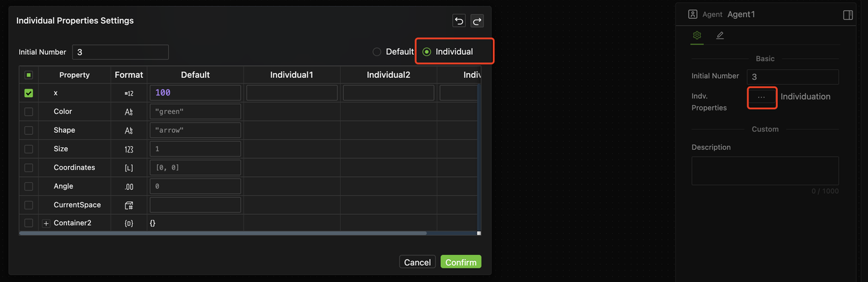This screenshot has height=282, width=868.
Task: Check the Angle property checkbox
Action: click(28, 186)
